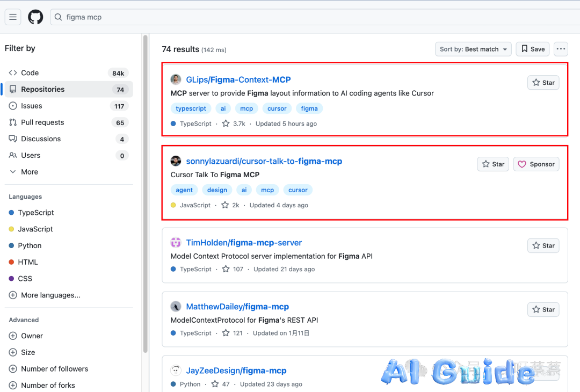Click cursor tag under Figma-Context-MCP
Screen dimensions: 580x392
277,108
